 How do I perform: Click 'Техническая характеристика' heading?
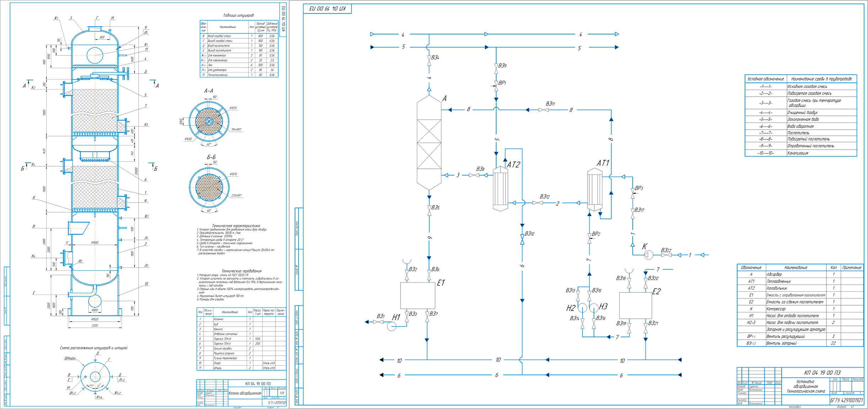click(x=236, y=226)
